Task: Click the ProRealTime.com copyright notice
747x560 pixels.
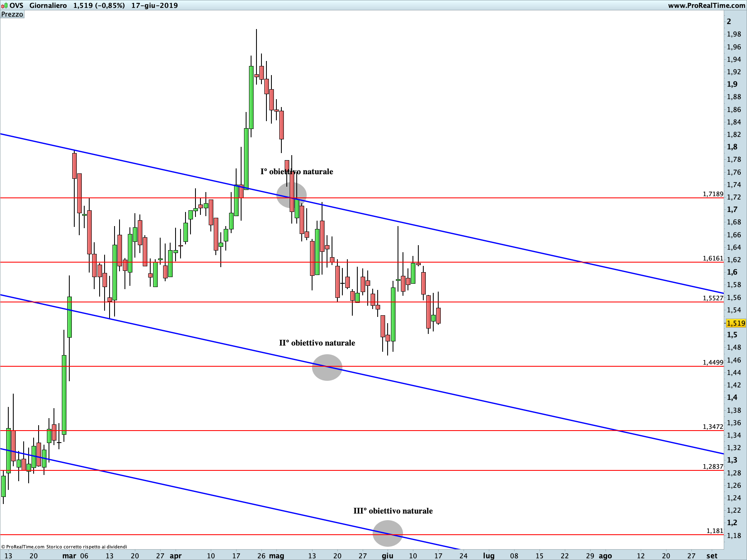Action: (64, 547)
